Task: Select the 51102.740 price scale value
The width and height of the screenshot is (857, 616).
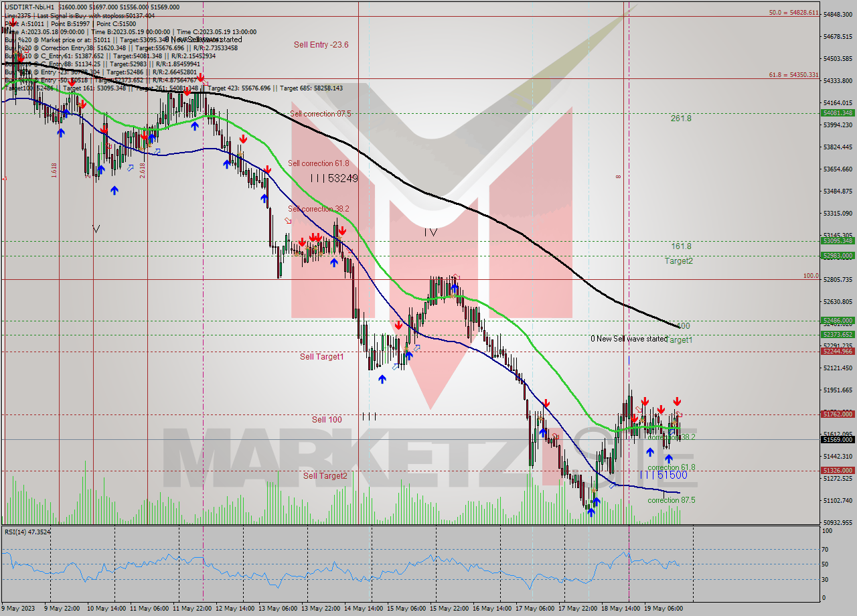Action: (838, 500)
